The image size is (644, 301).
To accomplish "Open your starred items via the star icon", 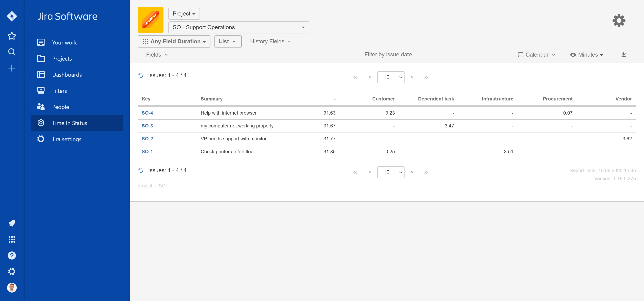I will pyautogui.click(x=12, y=36).
